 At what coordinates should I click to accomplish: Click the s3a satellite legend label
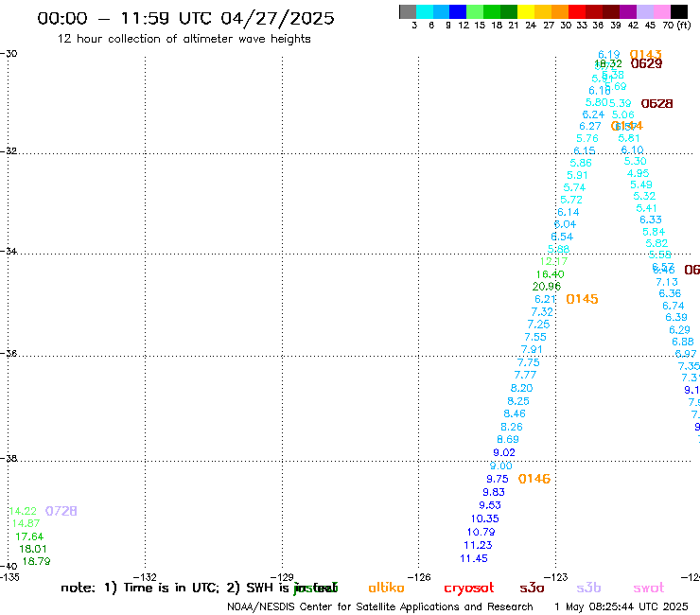[x=532, y=588]
